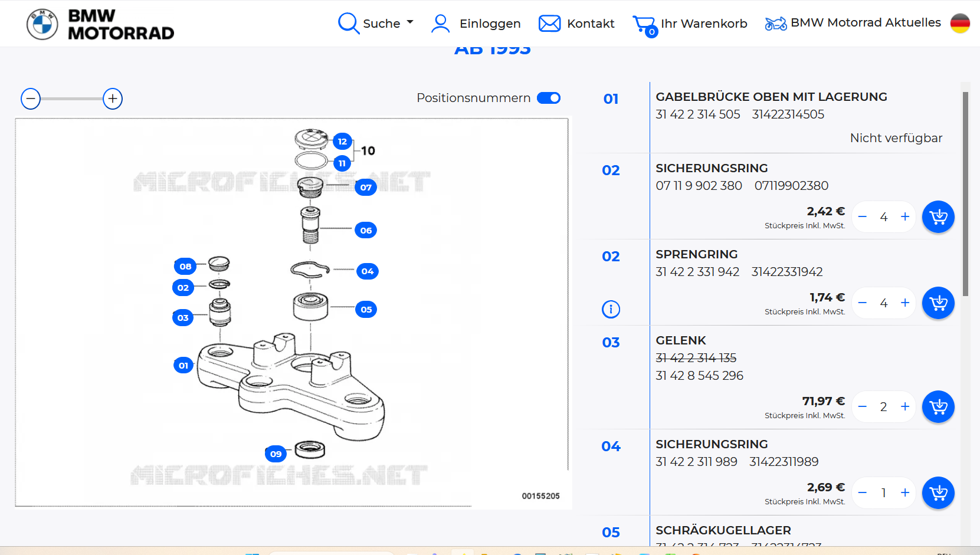Select position marker 08 in diagram
Screen dimensions: 980x555
(185, 267)
